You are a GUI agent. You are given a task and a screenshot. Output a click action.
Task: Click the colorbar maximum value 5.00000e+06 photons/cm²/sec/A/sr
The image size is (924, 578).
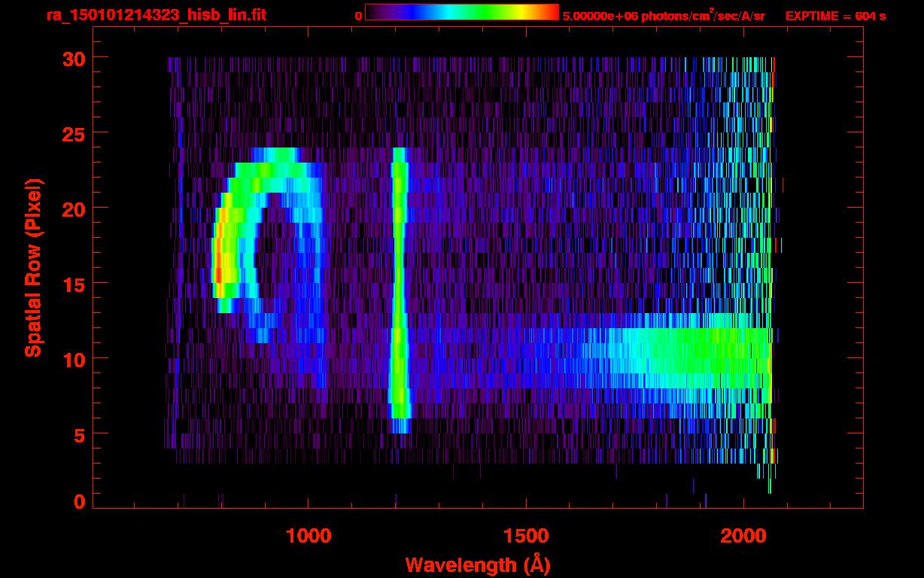(664, 15)
